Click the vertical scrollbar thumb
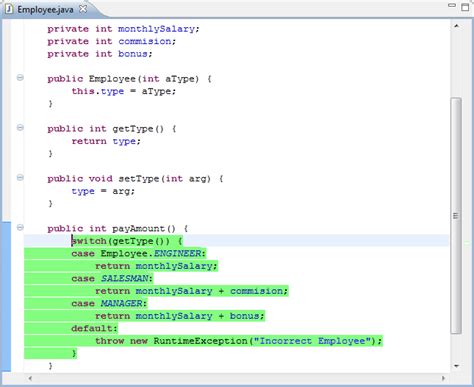Viewport: 474px width, 387px height. 456,215
